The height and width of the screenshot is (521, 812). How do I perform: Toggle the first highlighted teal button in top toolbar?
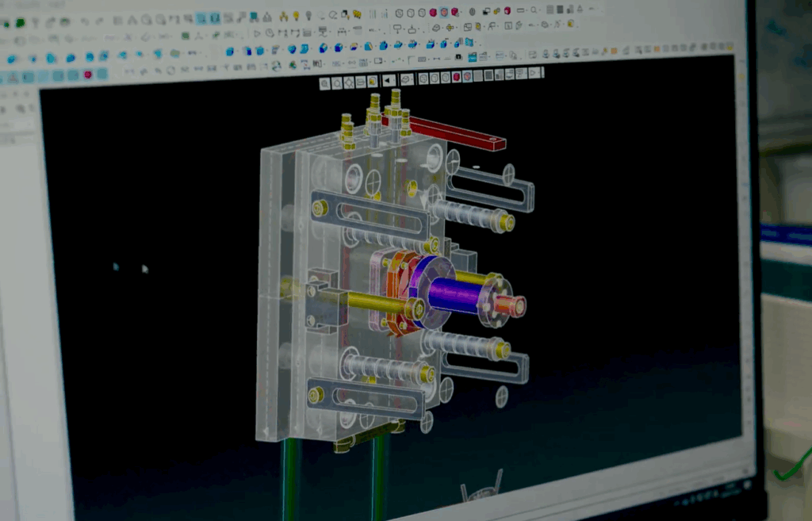click(x=201, y=18)
